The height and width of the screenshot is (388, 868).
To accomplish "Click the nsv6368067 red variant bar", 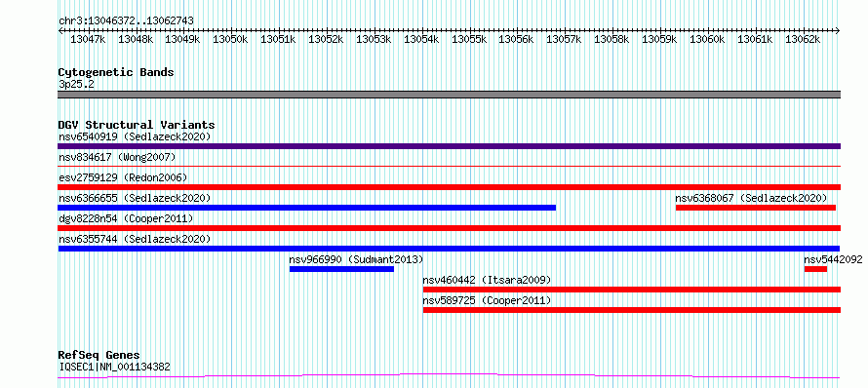I will [756, 208].
